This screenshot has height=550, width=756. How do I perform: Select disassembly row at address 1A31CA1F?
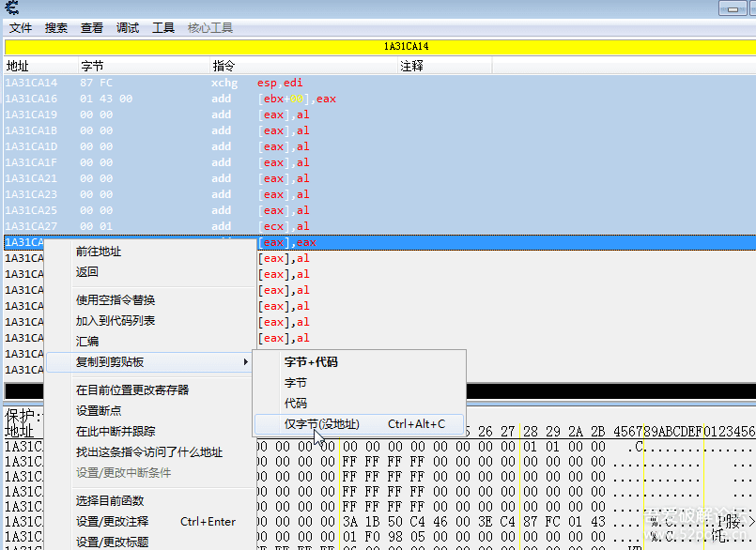click(x=380, y=162)
